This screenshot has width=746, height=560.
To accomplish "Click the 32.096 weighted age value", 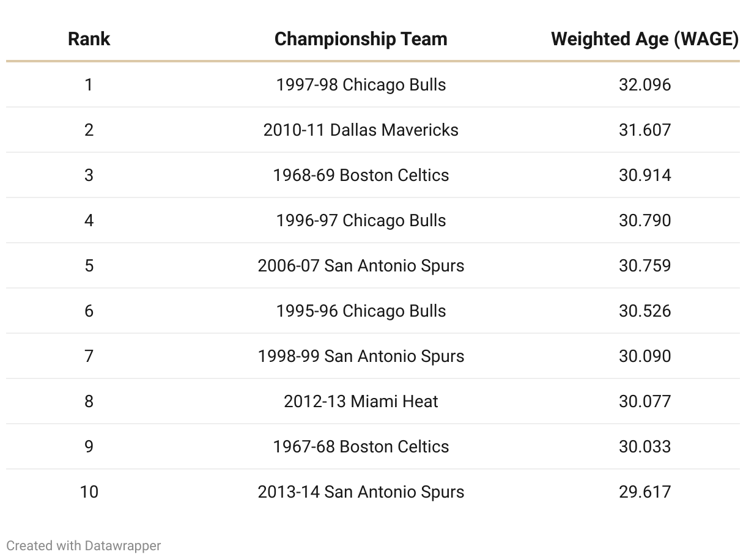I will tap(644, 84).
